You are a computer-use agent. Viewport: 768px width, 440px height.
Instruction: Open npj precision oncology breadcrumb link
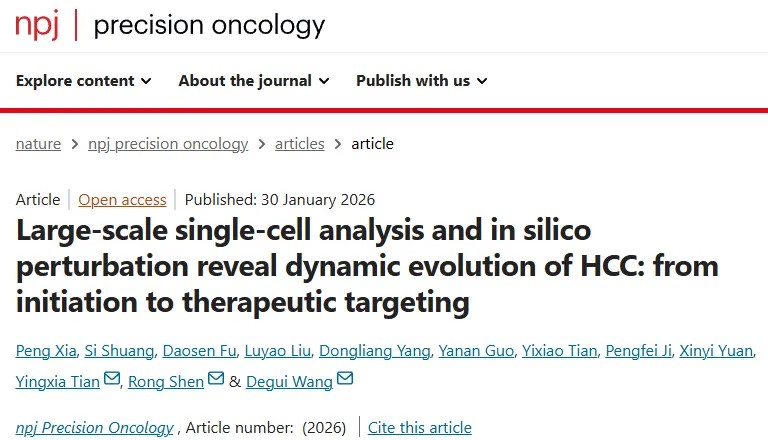coord(167,143)
